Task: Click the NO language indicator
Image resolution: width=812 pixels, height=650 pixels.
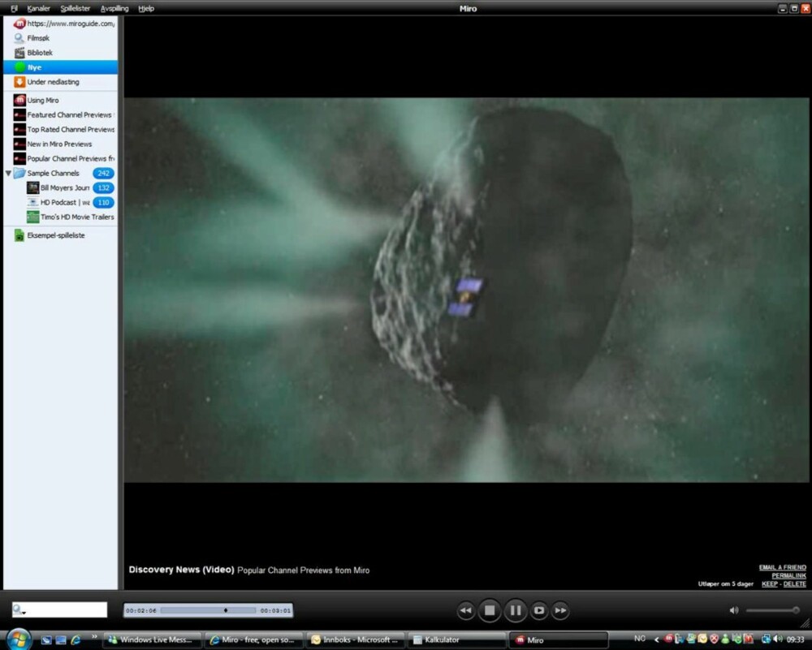Action: pos(640,639)
